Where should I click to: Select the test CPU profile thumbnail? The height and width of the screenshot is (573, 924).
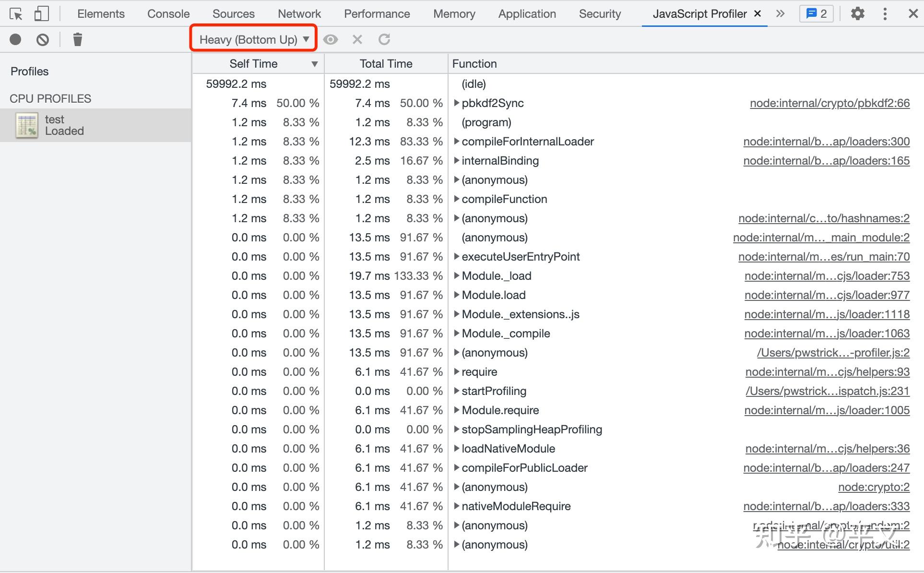(27, 125)
